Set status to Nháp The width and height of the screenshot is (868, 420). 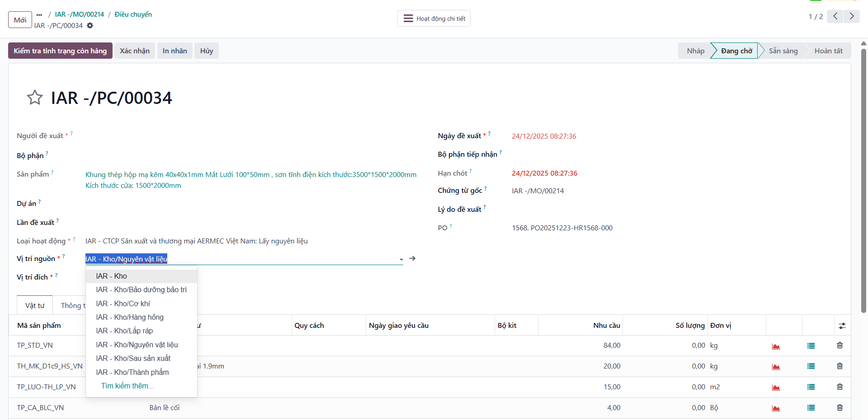(x=695, y=51)
